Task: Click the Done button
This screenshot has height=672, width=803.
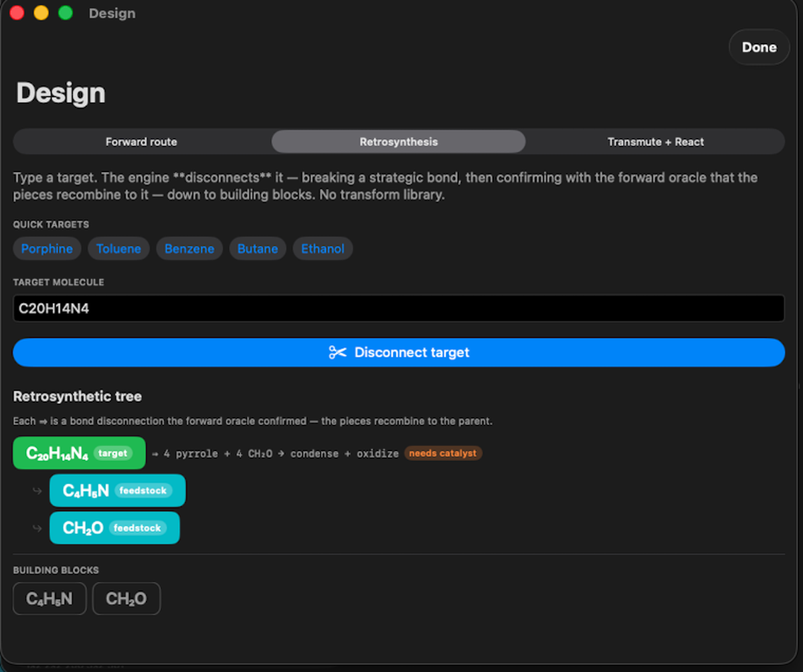Action: pyautogui.click(x=759, y=48)
